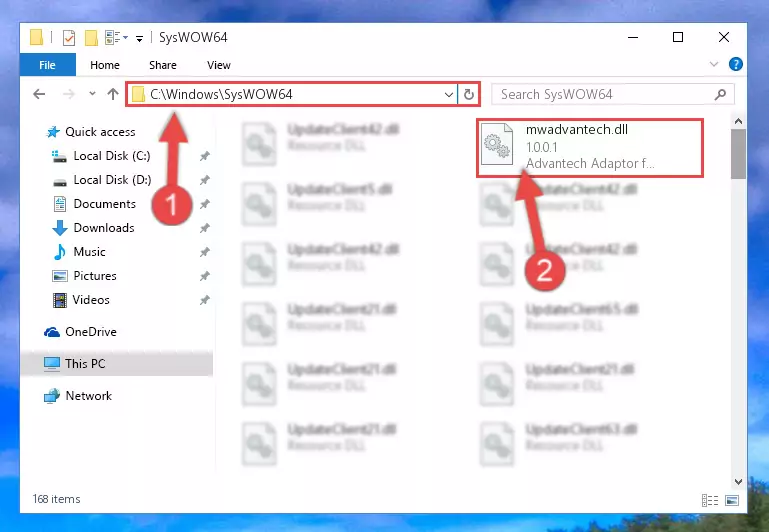Expand the ribbon with the chevron
Screen dimensions: 769x532
tap(714, 64)
